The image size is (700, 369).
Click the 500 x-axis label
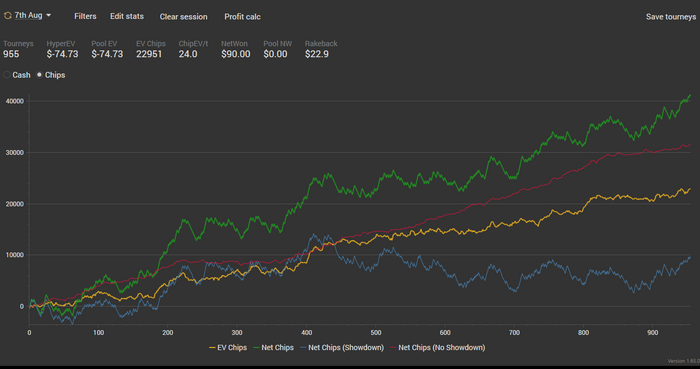pos(376,333)
